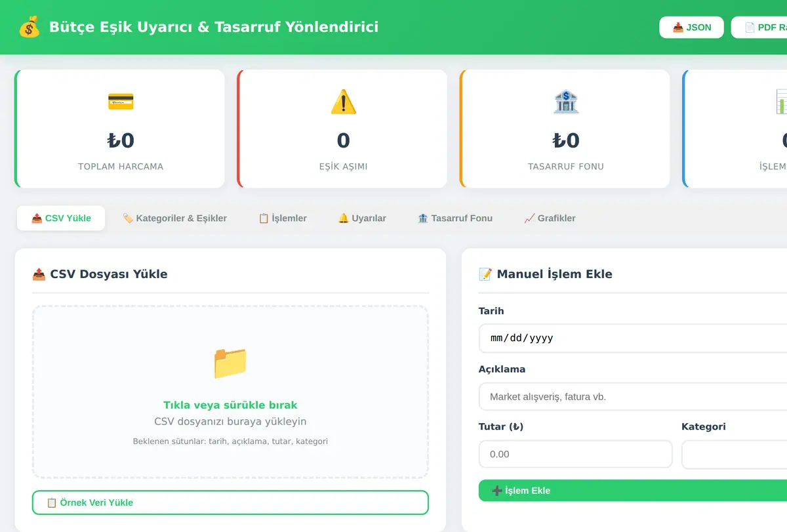Click the folder icon in the upload area
Image resolution: width=787 pixels, height=532 pixels.
[x=230, y=363]
